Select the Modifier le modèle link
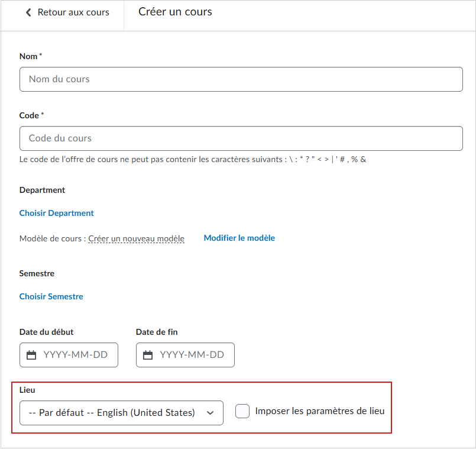This screenshot has height=449, width=476. tap(239, 238)
